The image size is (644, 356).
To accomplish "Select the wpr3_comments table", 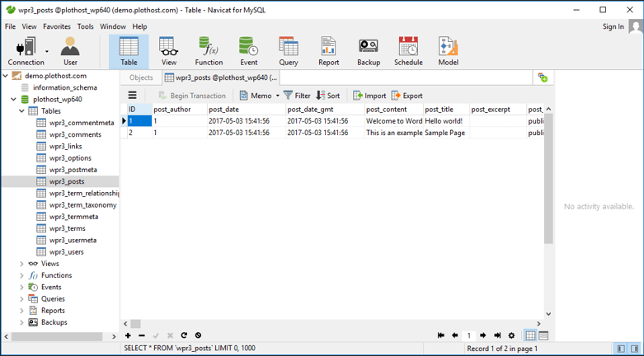I will (x=75, y=134).
